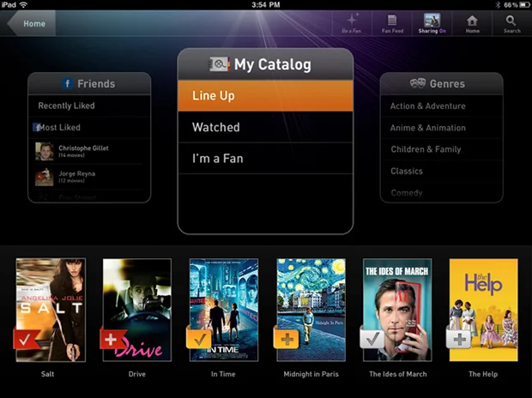Open Search magnifier icon
The image size is (532, 398).
point(511,21)
